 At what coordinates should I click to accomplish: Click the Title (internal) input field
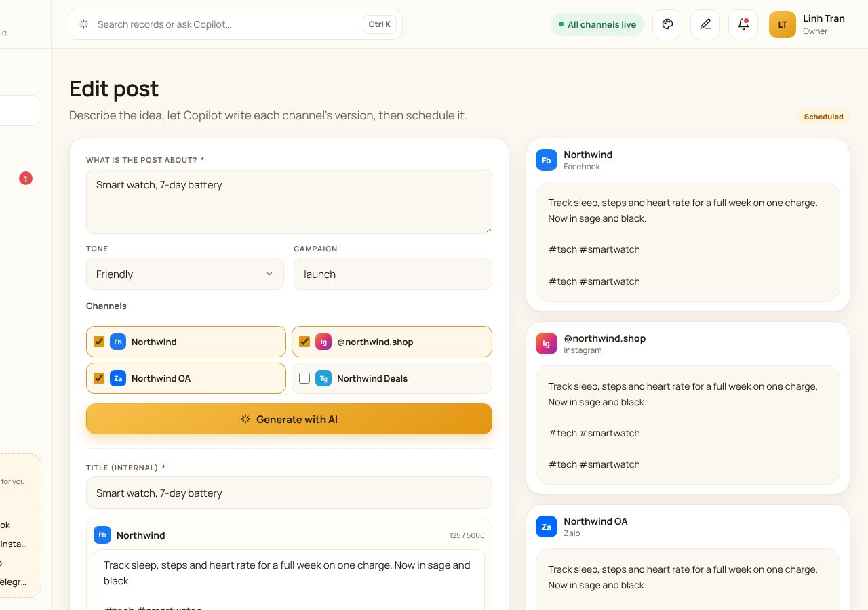tap(289, 493)
